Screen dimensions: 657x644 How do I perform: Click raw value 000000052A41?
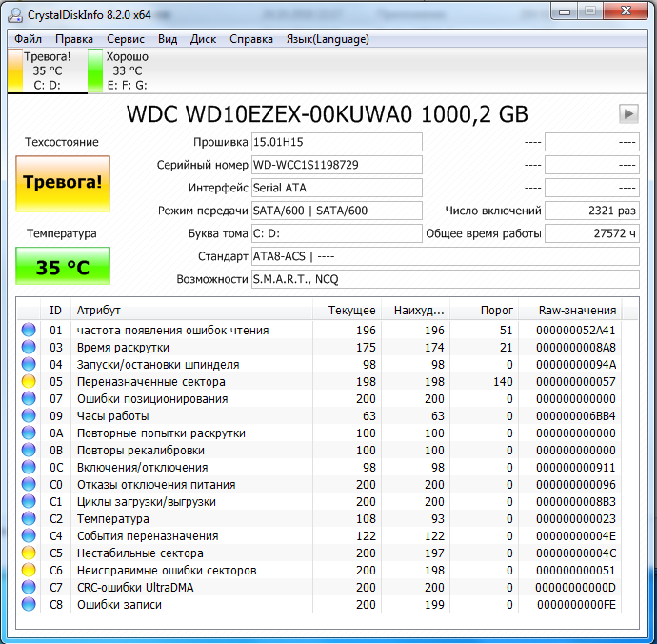576,331
